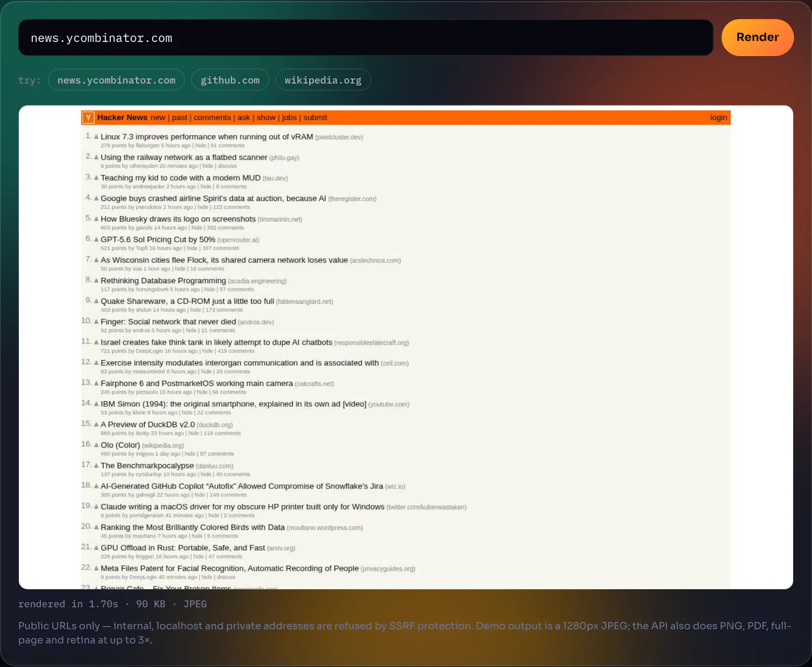
Task: Pick the github.com suggestion chip
Action: click(230, 80)
